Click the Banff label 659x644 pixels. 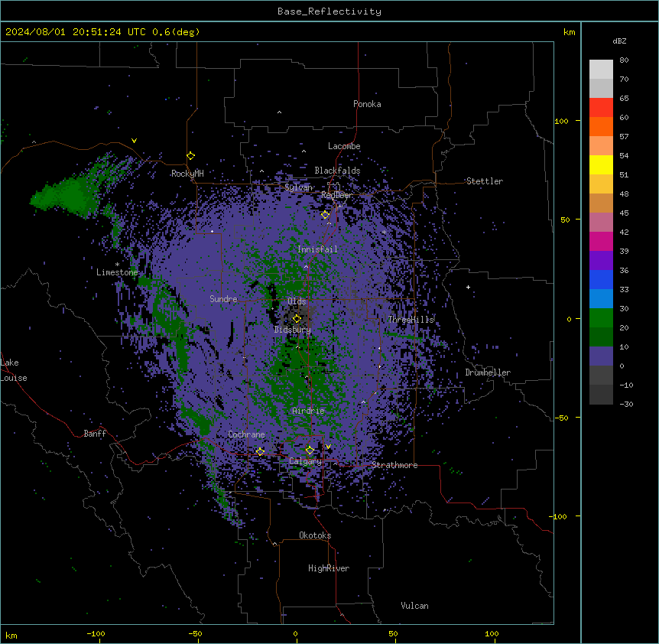[x=95, y=434]
